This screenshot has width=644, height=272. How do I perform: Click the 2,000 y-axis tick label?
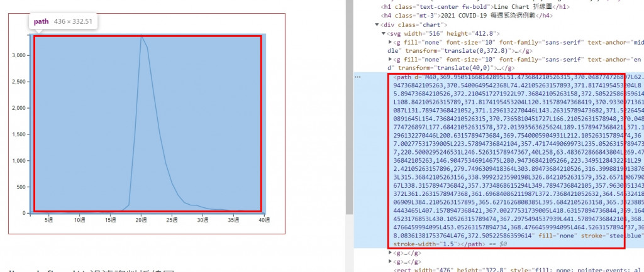pos(18,108)
